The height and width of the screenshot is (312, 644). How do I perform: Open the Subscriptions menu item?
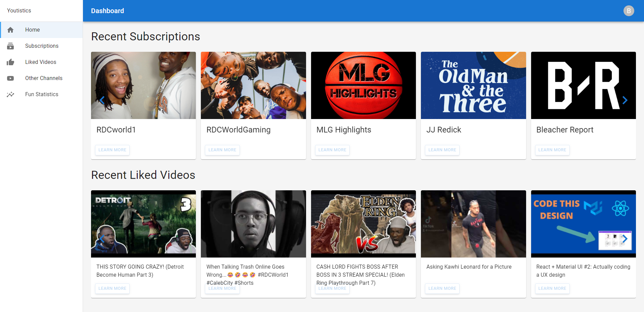pyautogui.click(x=42, y=46)
